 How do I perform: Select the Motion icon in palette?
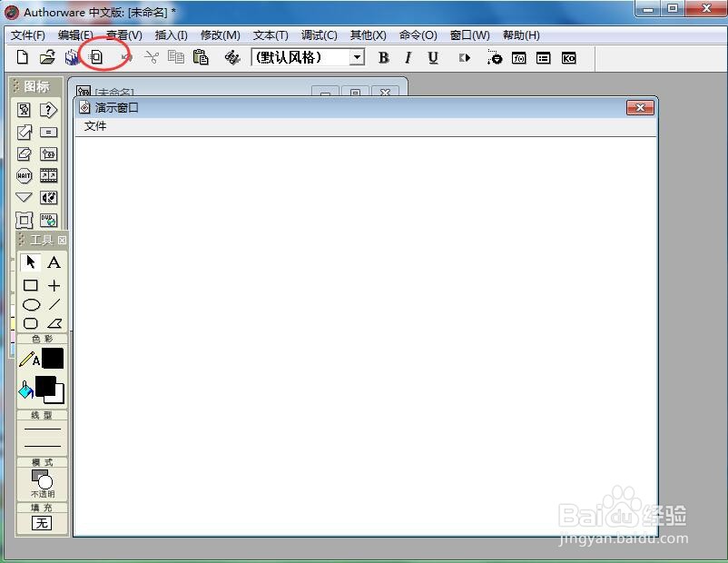(x=25, y=133)
